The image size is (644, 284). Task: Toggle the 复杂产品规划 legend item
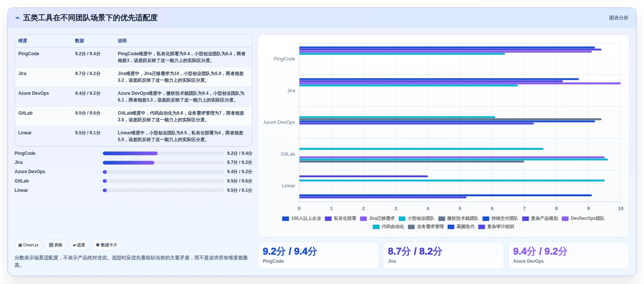(540, 219)
